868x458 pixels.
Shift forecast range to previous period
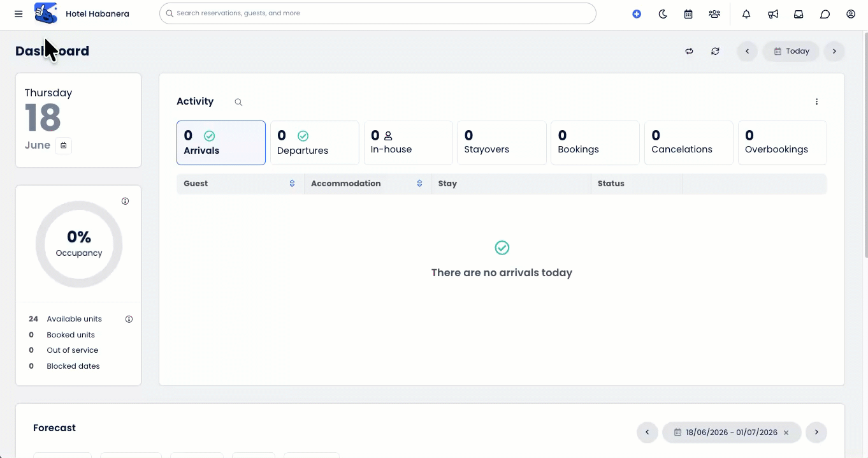click(647, 432)
